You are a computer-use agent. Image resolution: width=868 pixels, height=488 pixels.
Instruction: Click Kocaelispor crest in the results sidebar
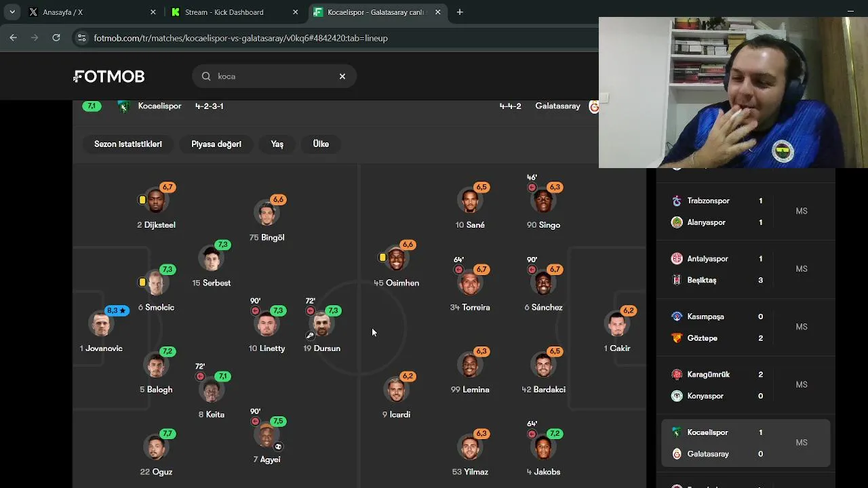677,432
